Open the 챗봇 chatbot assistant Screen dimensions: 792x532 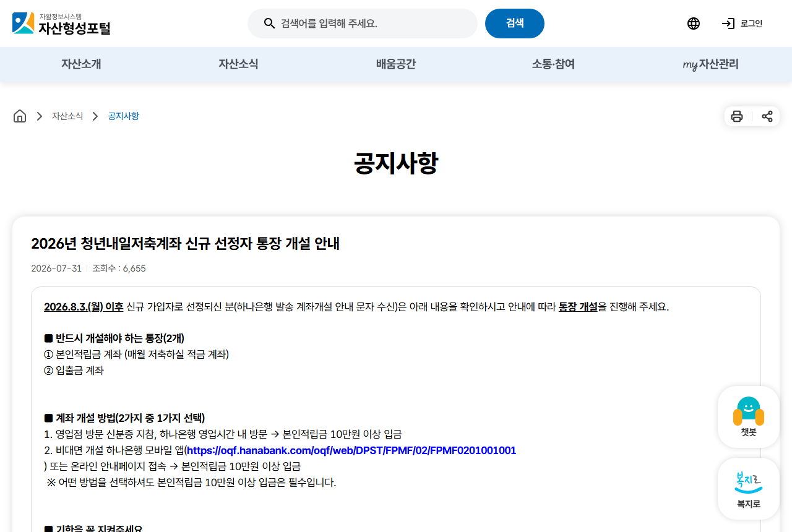click(749, 417)
